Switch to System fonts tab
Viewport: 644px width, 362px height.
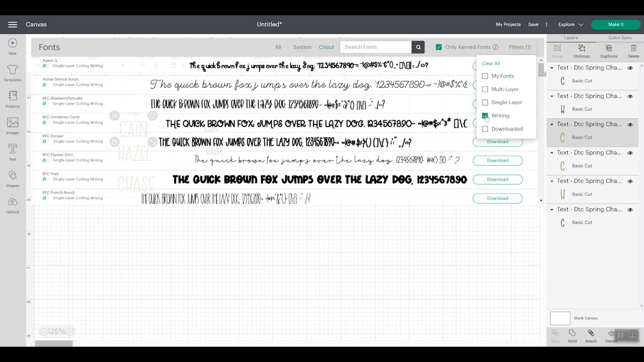tap(302, 47)
